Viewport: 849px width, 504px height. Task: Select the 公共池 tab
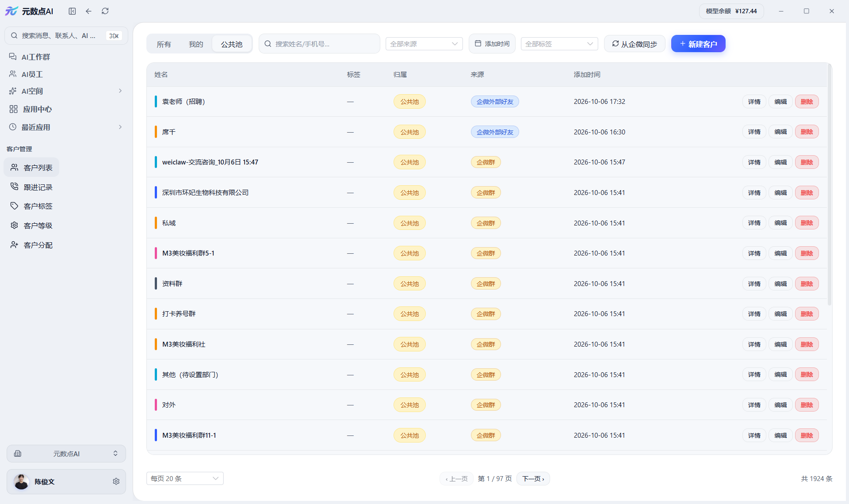coord(232,44)
